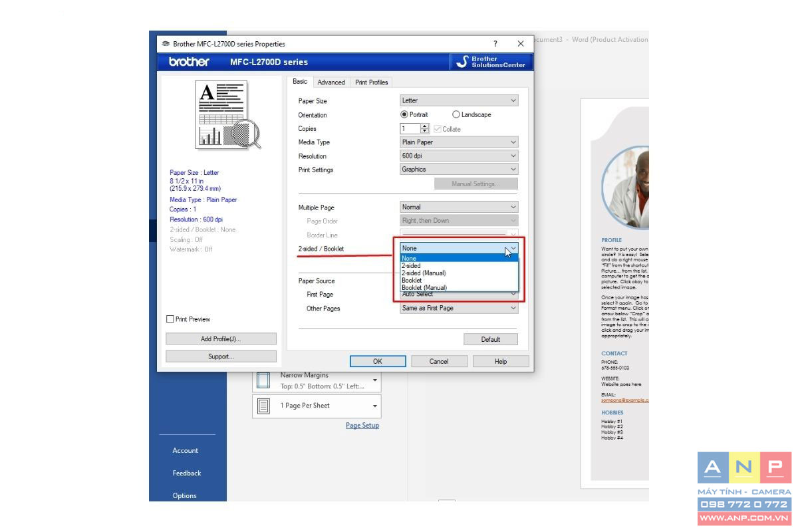Click the Support... button
The width and height of the screenshot is (798, 532).
click(221, 356)
